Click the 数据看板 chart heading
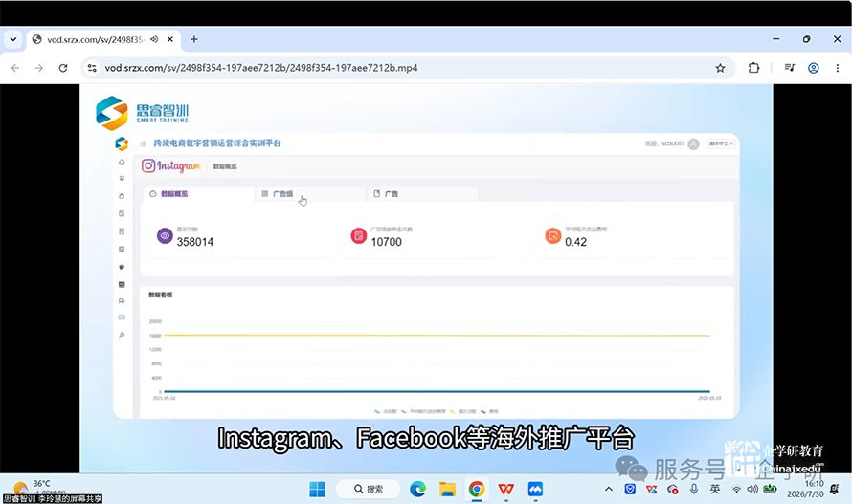852x504 pixels. tap(161, 295)
